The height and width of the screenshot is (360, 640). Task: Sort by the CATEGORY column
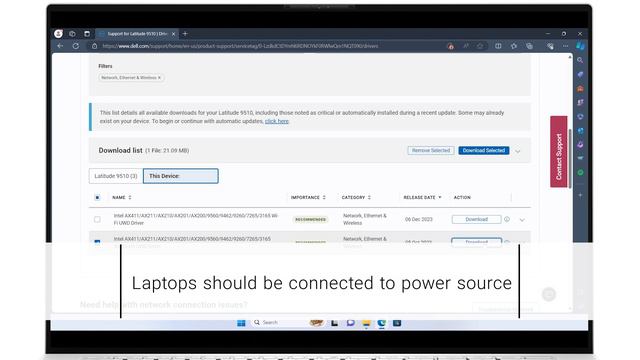[x=356, y=198]
